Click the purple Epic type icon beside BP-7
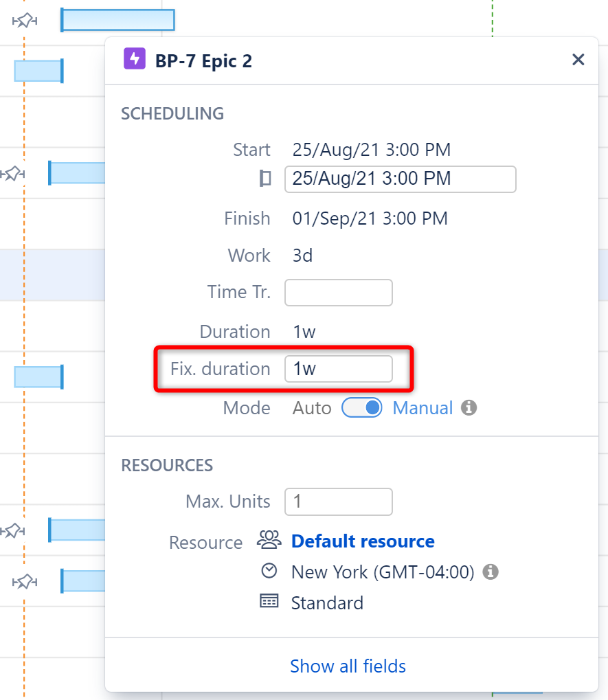The height and width of the screenshot is (700, 608). (135, 59)
